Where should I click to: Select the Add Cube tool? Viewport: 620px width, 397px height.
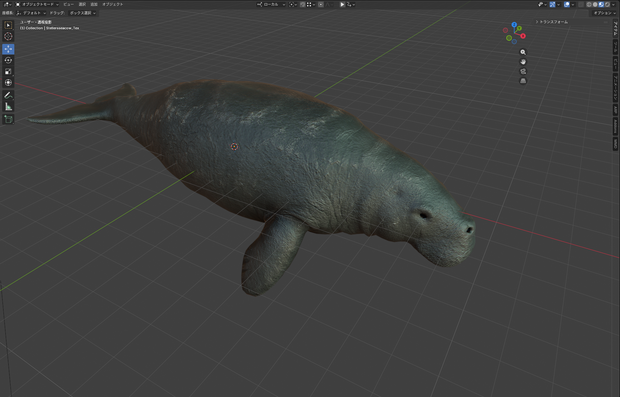click(8, 119)
